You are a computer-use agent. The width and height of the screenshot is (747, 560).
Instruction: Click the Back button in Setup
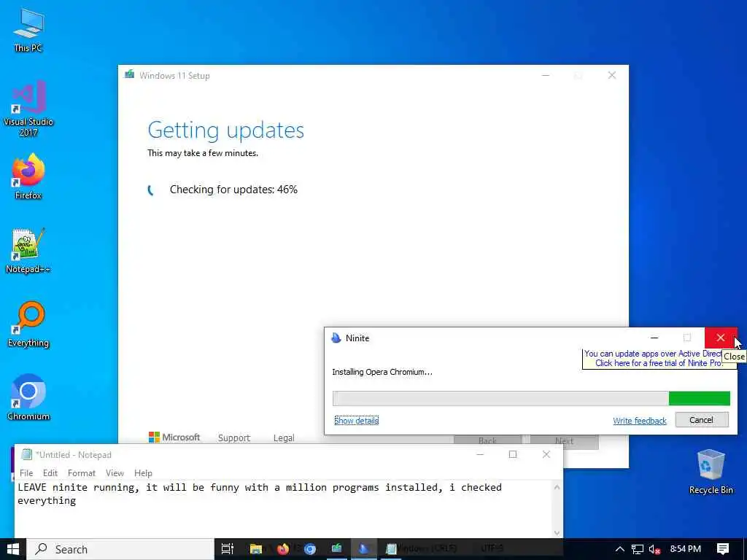pos(488,440)
